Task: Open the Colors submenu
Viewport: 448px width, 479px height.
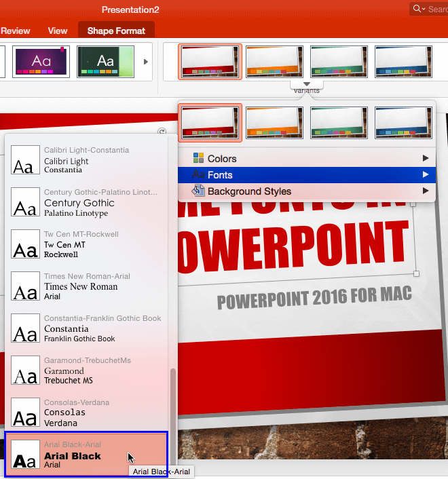Action: [x=307, y=159]
